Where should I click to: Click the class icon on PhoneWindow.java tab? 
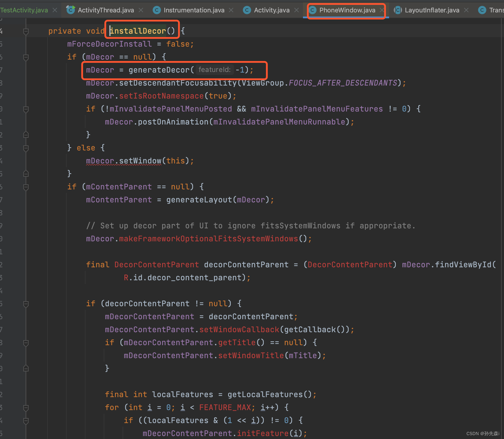point(312,10)
